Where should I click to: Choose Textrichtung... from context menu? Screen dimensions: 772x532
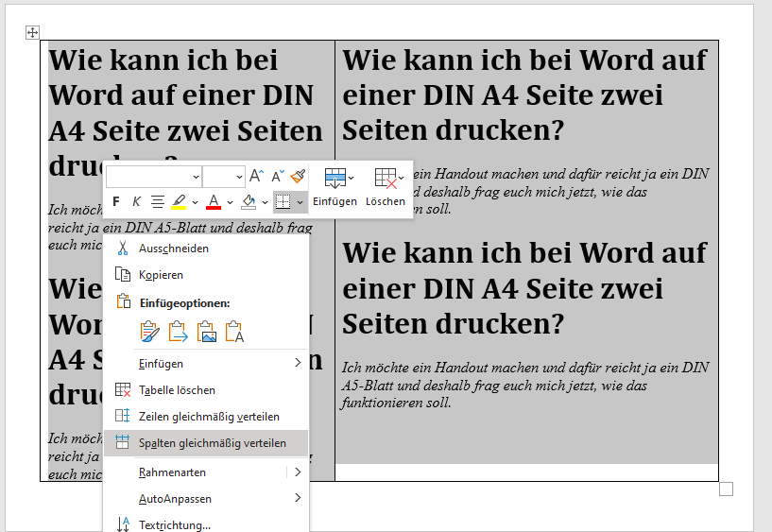click(x=206, y=524)
